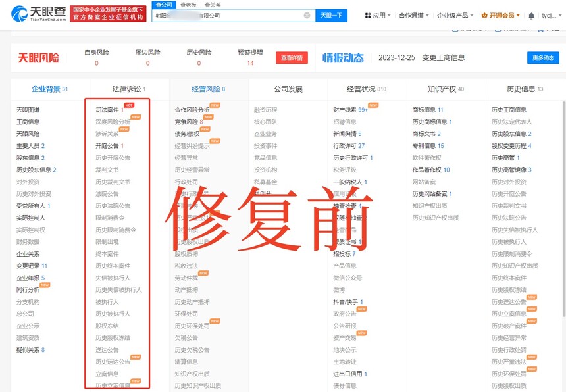This screenshot has height=392, width=566.
Task: Click the TianYanCha logo
Action: (39, 14)
